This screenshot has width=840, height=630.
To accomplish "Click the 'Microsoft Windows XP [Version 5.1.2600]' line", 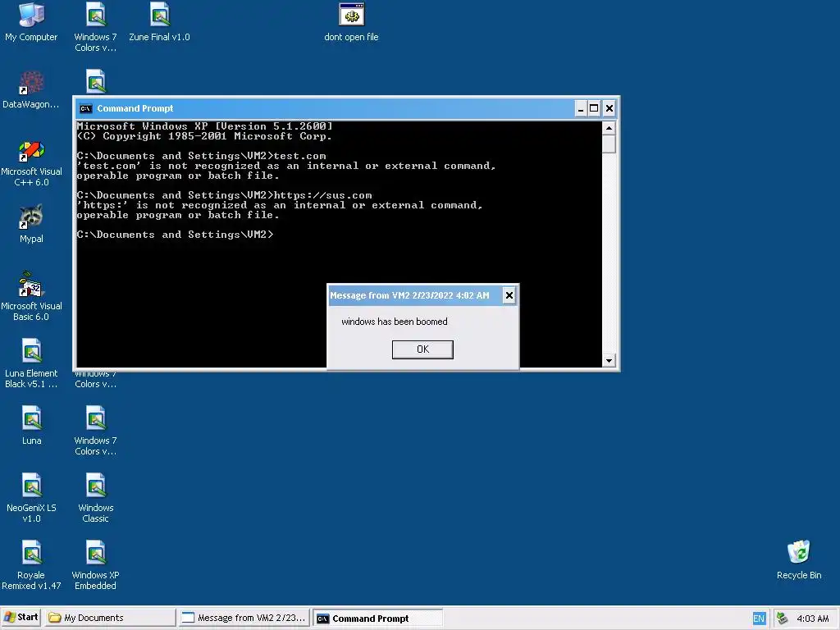I will click(204, 126).
